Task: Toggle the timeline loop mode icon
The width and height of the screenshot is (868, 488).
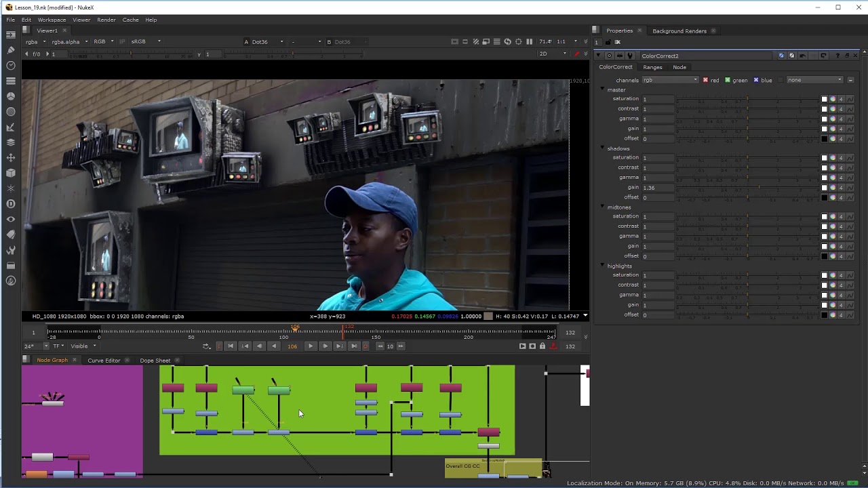Action: click(x=206, y=346)
